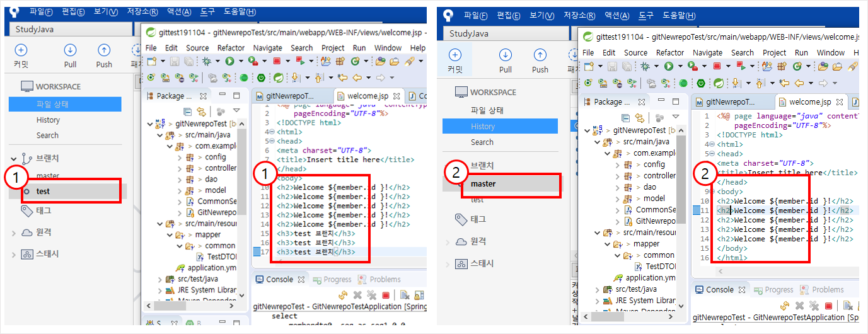Open the Progress tab in left image
The width and height of the screenshot is (868, 334).
coord(332,279)
